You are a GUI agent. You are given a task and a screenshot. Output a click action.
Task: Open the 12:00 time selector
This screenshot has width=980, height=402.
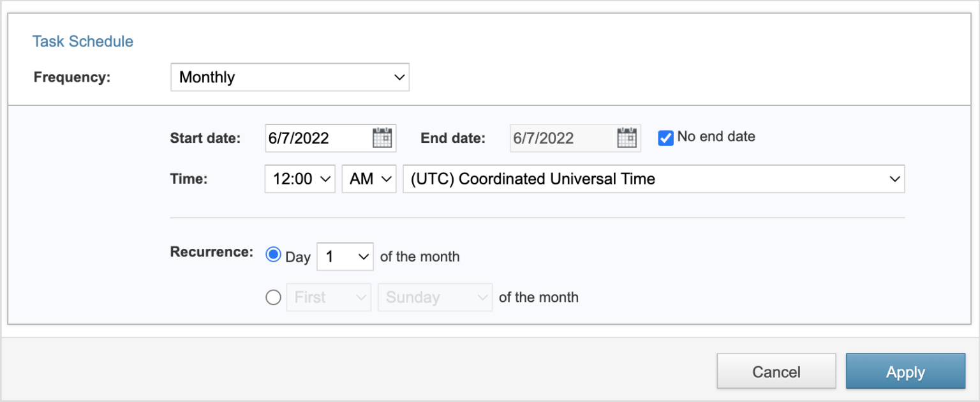[x=300, y=179]
